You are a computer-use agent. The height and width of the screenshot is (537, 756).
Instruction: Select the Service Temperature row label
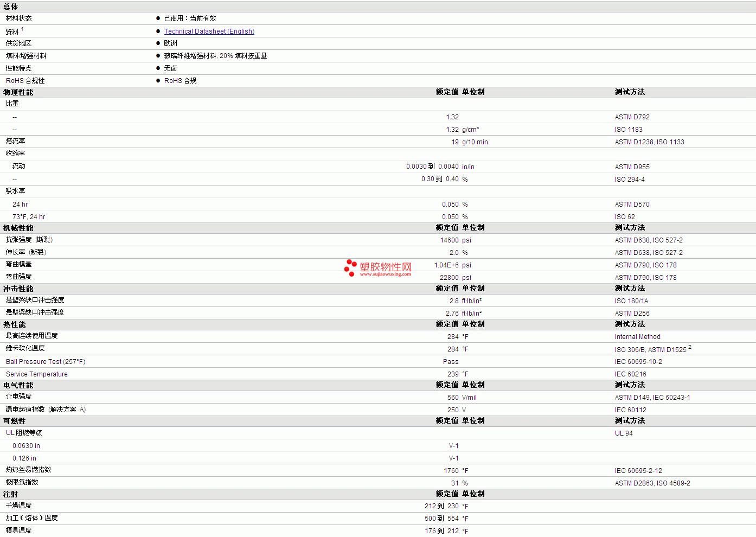click(37, 374)
